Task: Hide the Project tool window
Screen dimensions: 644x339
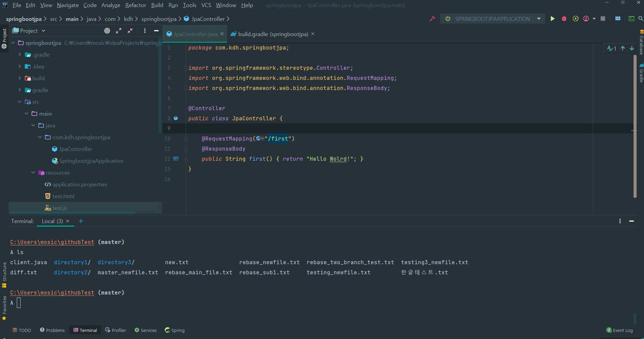Action: pos(156,31)
